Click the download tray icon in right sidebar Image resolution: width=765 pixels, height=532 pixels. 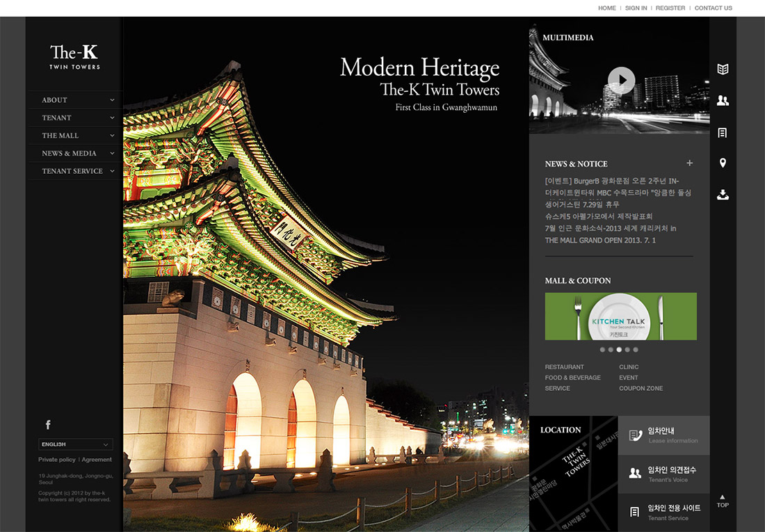coord(723,195)
